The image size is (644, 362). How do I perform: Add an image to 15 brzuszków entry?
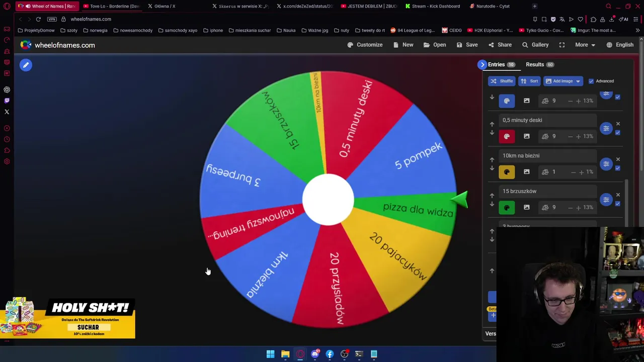[x=526, y=207]
